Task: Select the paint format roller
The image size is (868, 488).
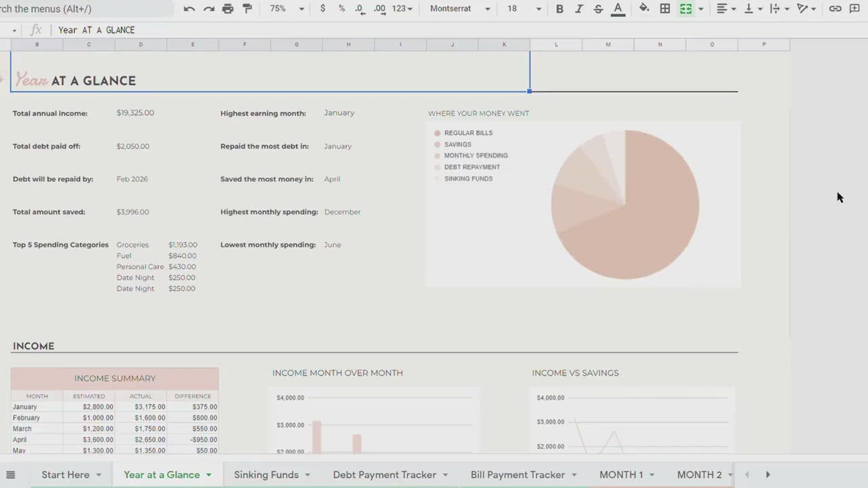Action: tap(248, 9)
